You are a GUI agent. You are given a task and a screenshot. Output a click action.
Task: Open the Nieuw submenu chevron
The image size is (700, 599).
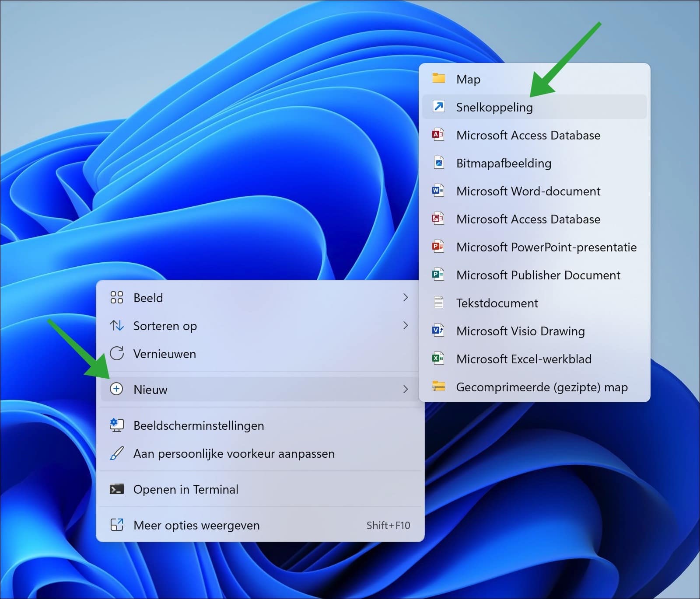pos(405,389)
